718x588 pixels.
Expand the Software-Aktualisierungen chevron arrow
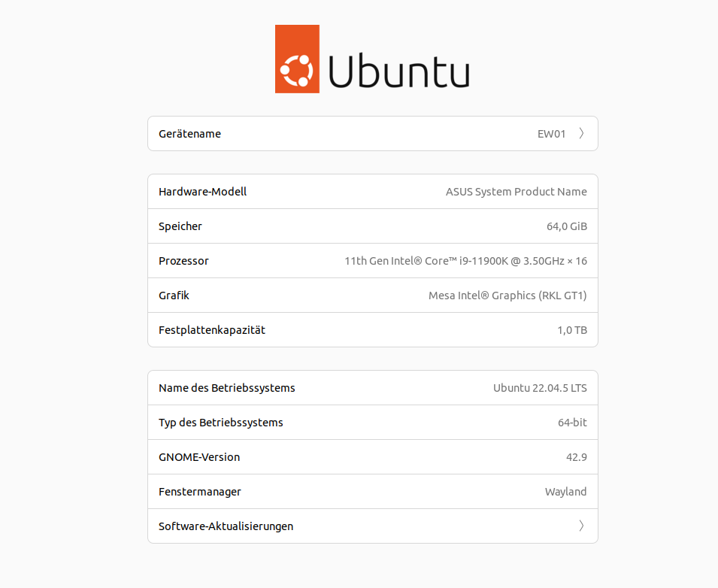[581, 526]
